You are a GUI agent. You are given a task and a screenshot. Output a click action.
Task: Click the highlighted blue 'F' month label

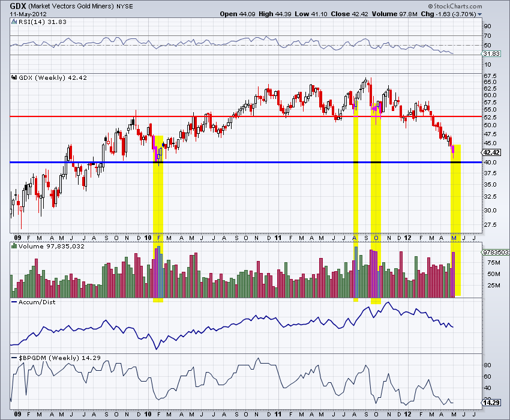[159, 238]
